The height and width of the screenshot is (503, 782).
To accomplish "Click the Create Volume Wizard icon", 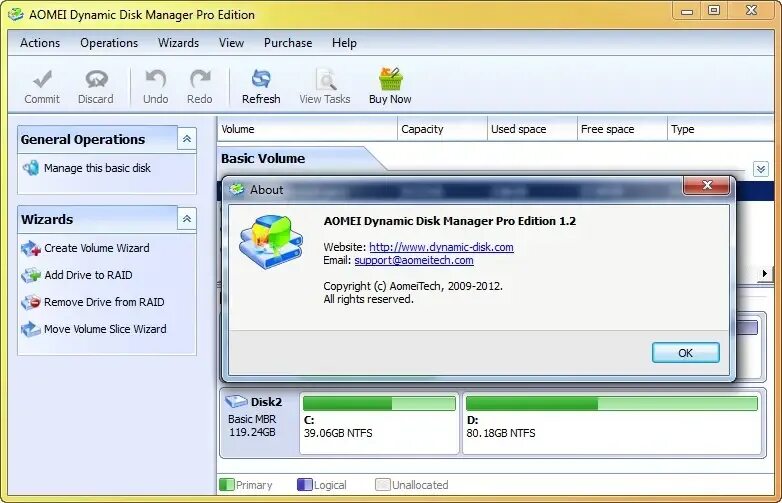I will 31,248.
